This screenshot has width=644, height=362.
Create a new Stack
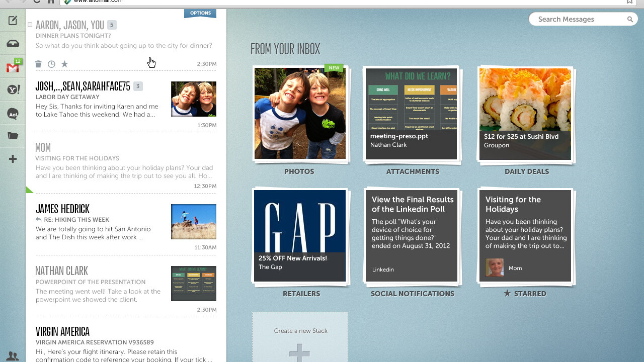[x=300, y=338]
